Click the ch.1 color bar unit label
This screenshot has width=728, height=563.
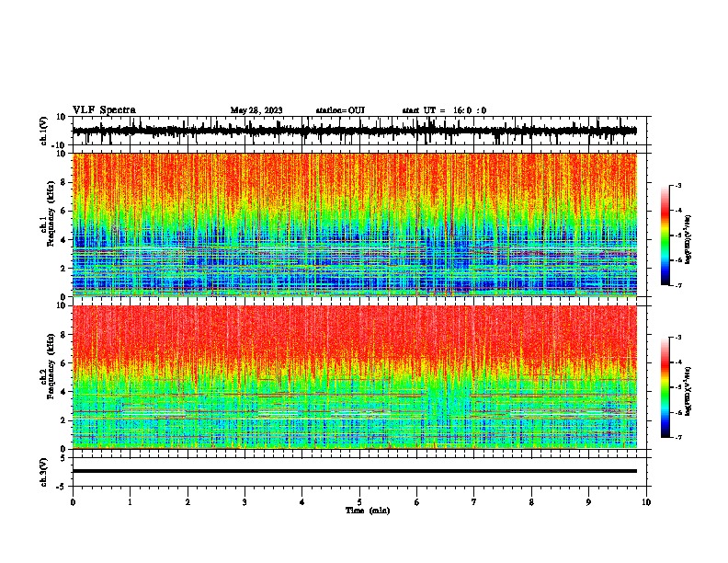[688, 239]
